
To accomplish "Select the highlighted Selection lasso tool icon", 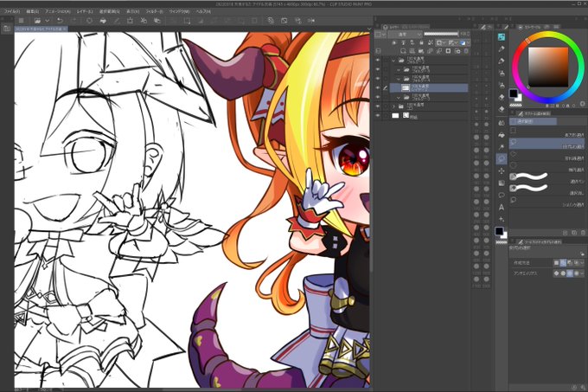I will pyautogui.click(x=502, y=159).
